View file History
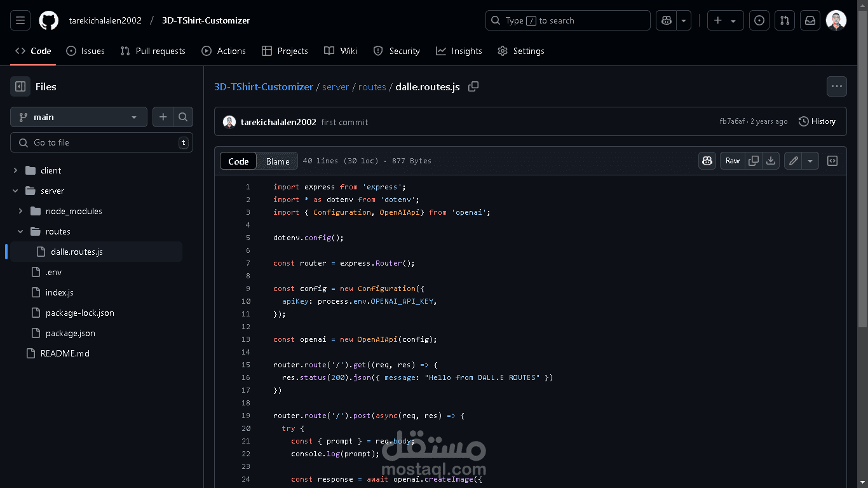Viewport: 868px width, 488px height. coord(817,121)
